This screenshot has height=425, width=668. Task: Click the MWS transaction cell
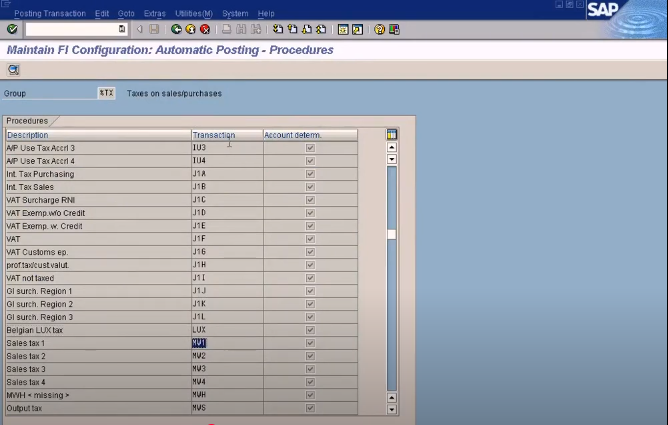pyautogui.click(x=227, y=408)
